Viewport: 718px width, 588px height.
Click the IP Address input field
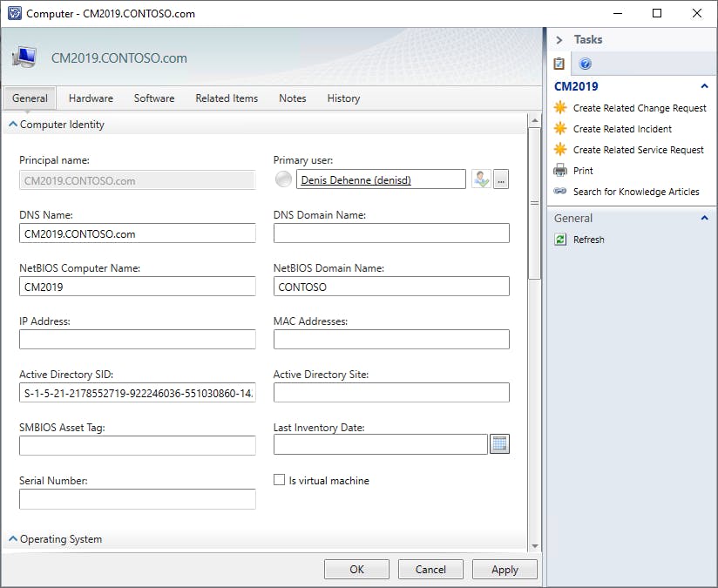pyautogui.click(x=138, y=340)
